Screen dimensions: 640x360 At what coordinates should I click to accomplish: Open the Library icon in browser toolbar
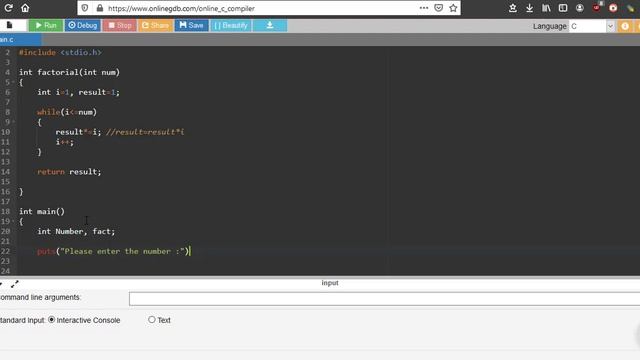(546, 8)
